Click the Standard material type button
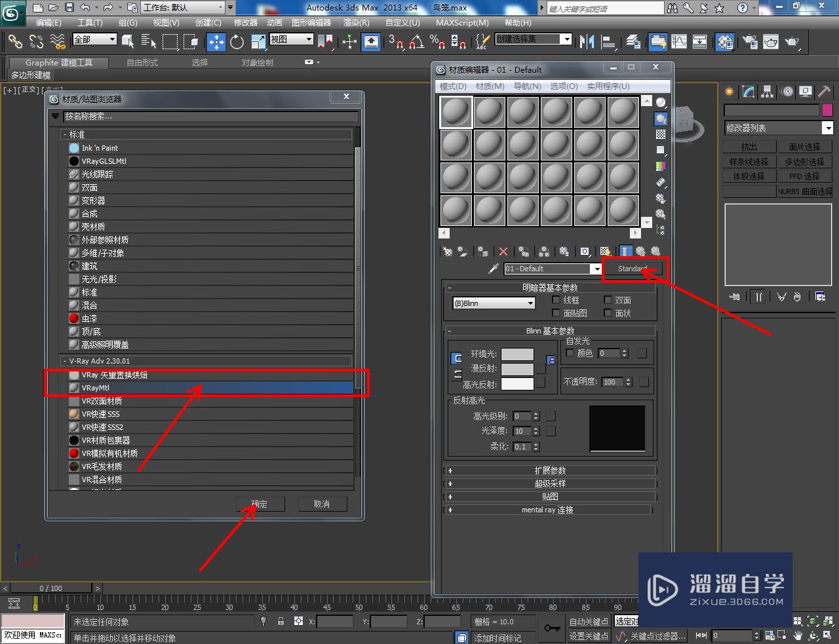Screen dimensions: 839x644 [x=633, y=269]
